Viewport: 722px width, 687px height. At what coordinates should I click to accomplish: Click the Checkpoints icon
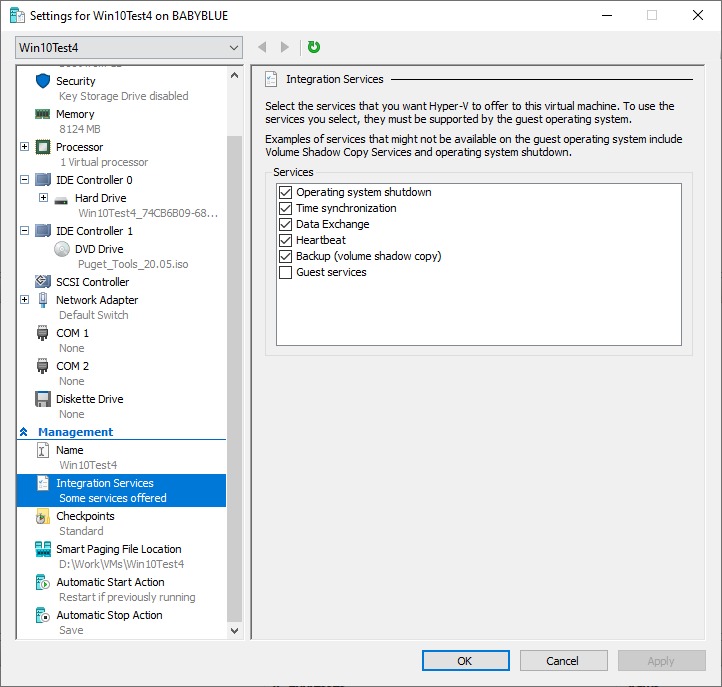[x=43, y=516]
